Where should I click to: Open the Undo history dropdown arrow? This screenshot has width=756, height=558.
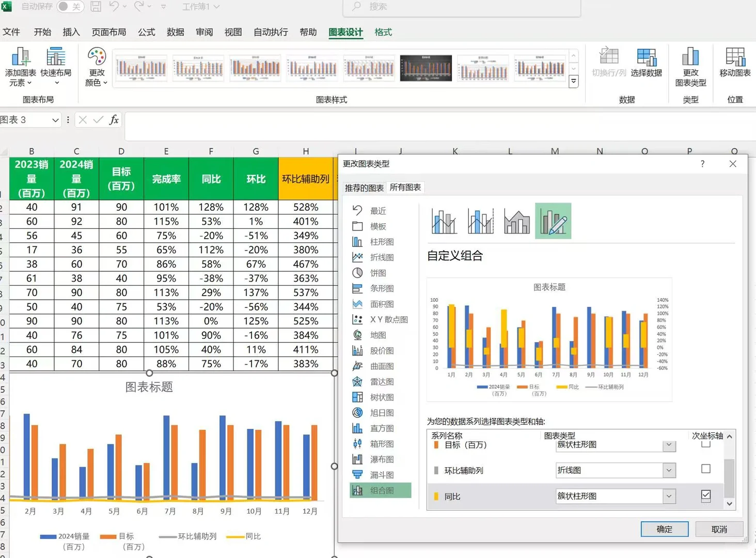(x=124, y=7)
